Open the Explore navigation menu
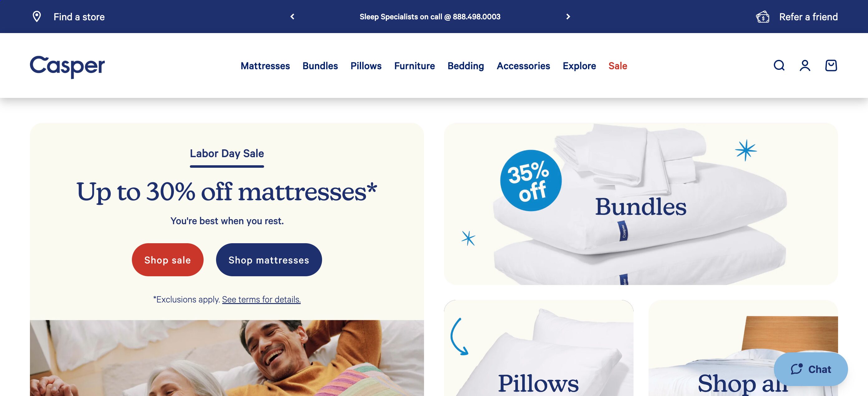The image size is (868, 396). 579,66
